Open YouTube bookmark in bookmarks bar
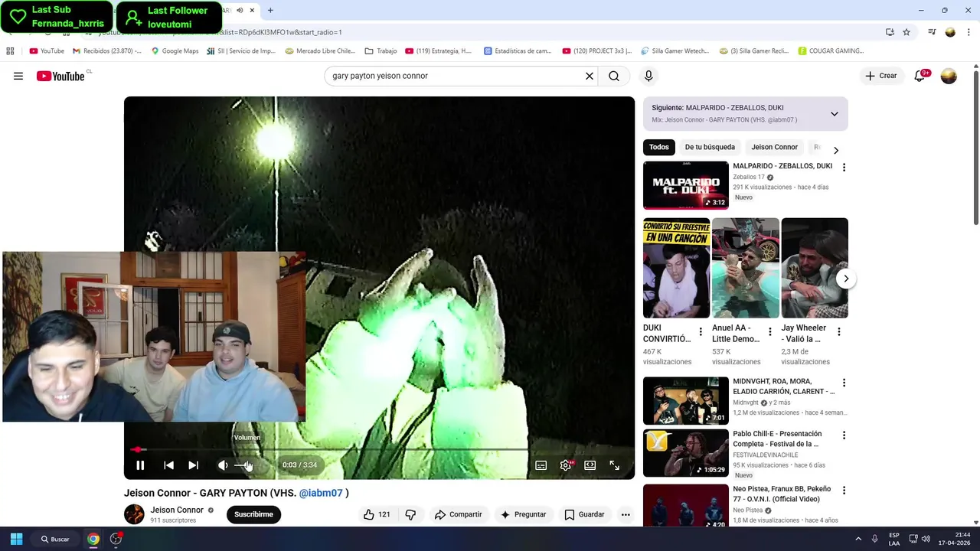The width and height of the screenshot is (980, 551). (47, 51)
